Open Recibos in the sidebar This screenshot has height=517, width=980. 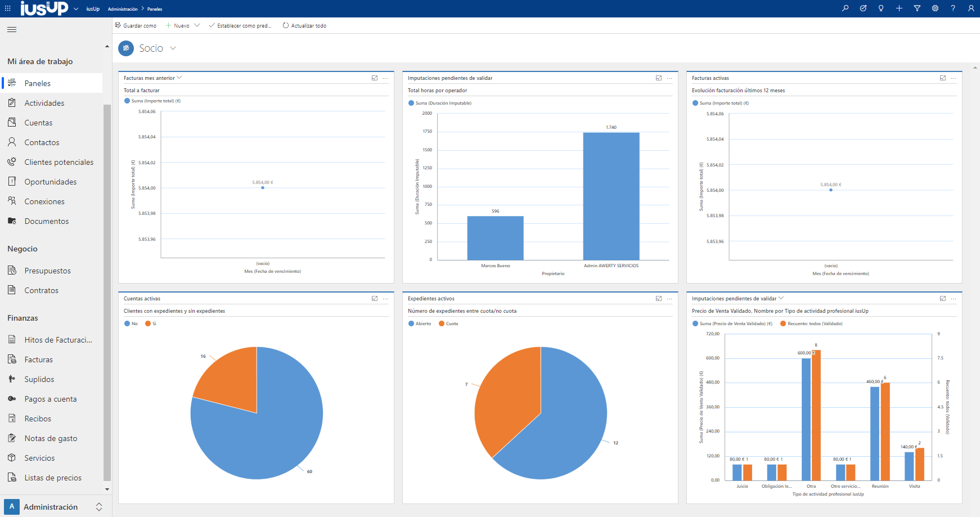[52, 419]
